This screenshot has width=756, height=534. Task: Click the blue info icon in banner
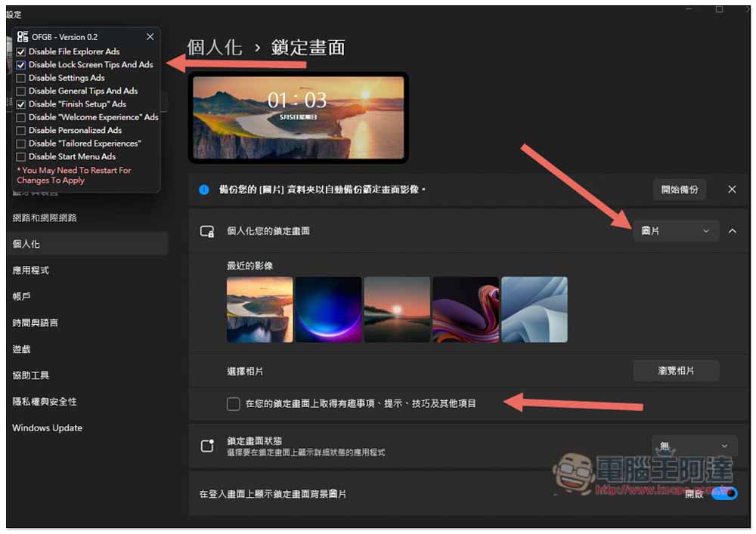[204, 190]
